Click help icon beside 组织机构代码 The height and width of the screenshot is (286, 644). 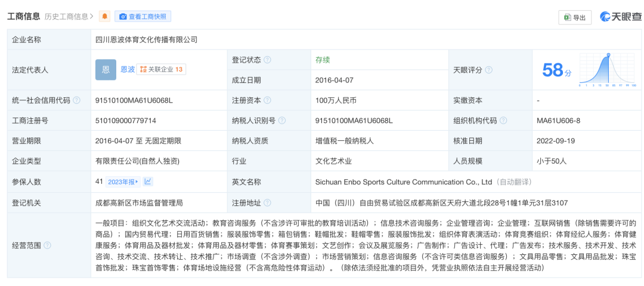tap(502, 121)
